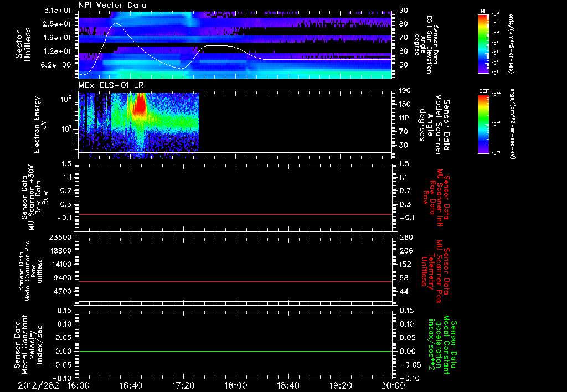Image resolution: width=567 pixels, height=392 pixels.
Task: Click the 190 scanner angle tick label
Action: [x=405, y=91]
